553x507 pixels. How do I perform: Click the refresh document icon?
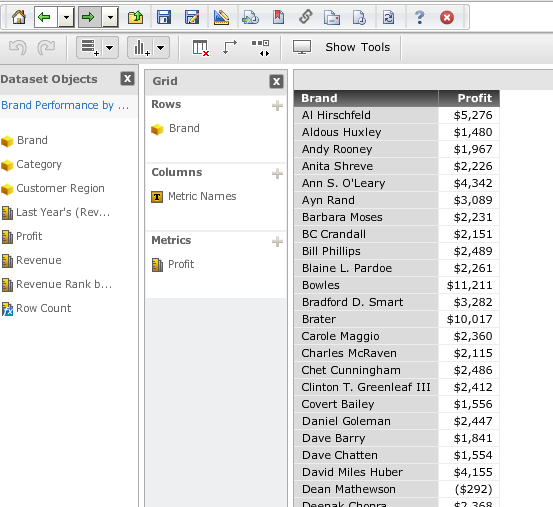(388, 17)
